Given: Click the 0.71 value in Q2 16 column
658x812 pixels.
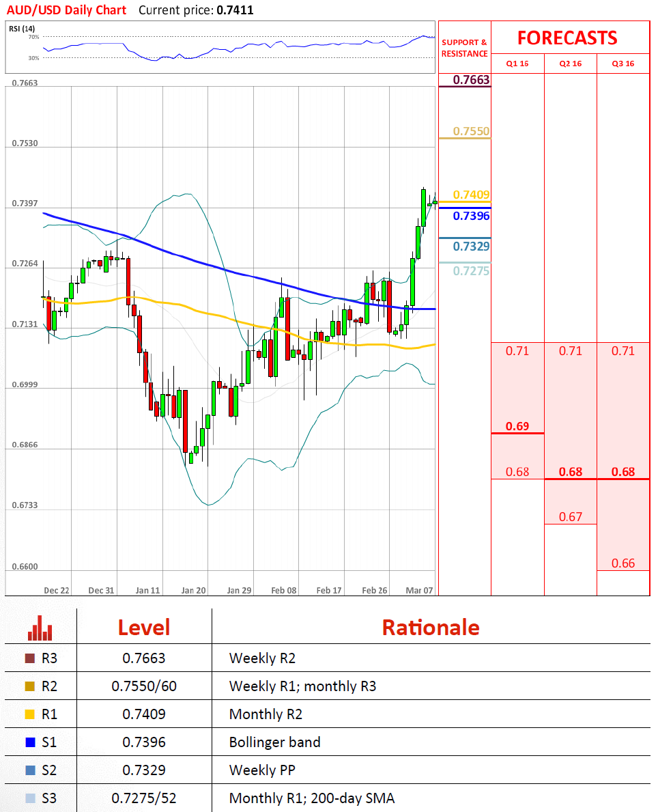Looking at the screenshot, I should (571, 351).
